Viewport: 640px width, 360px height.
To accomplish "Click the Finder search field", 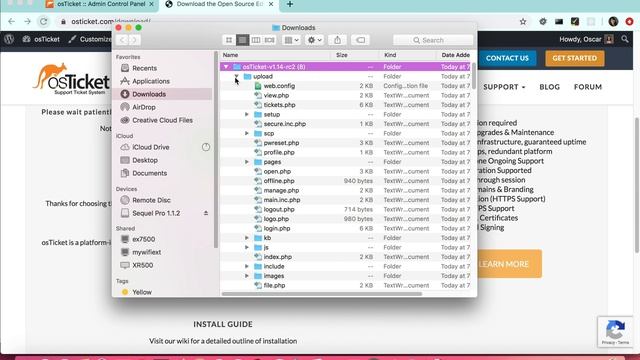I will coord(433,40).
